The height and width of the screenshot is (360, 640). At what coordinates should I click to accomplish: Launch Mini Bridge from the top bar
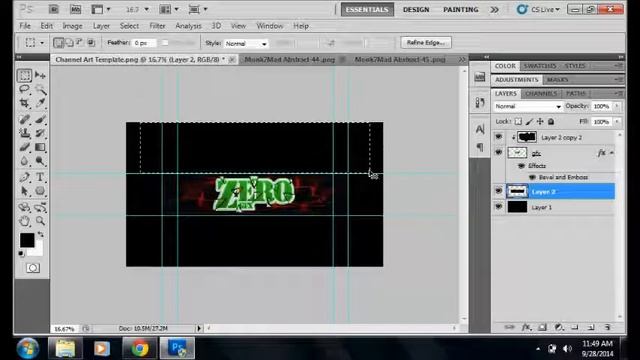(x=76, y=9)
